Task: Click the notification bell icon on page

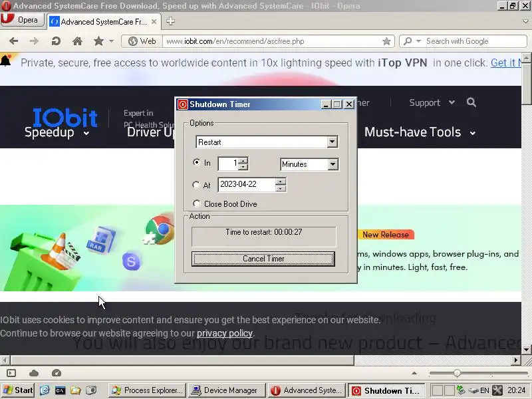Action: 6,60
